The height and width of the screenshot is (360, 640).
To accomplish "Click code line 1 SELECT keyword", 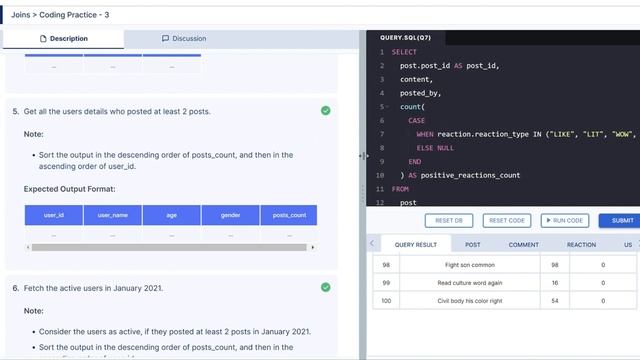I will click(x=404, y=52).
